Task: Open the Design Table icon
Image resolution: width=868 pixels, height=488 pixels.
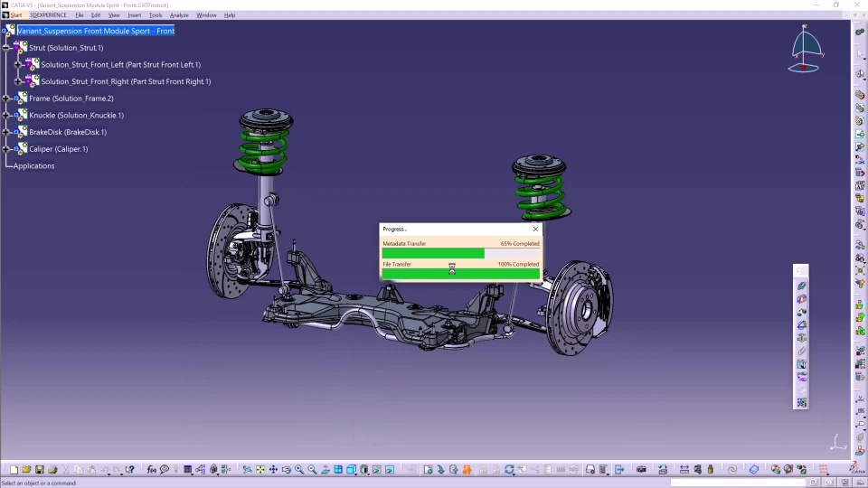Action: (188, 470)
